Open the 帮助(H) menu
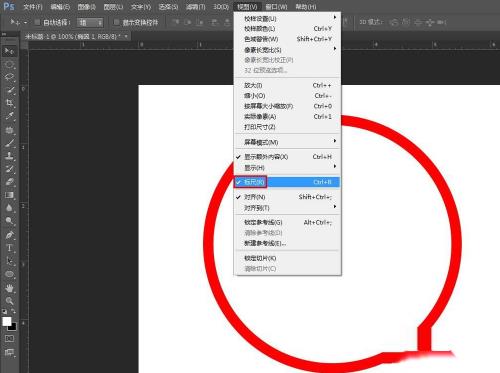This screenshot has width=500, height=373. [x=306, y=7]
